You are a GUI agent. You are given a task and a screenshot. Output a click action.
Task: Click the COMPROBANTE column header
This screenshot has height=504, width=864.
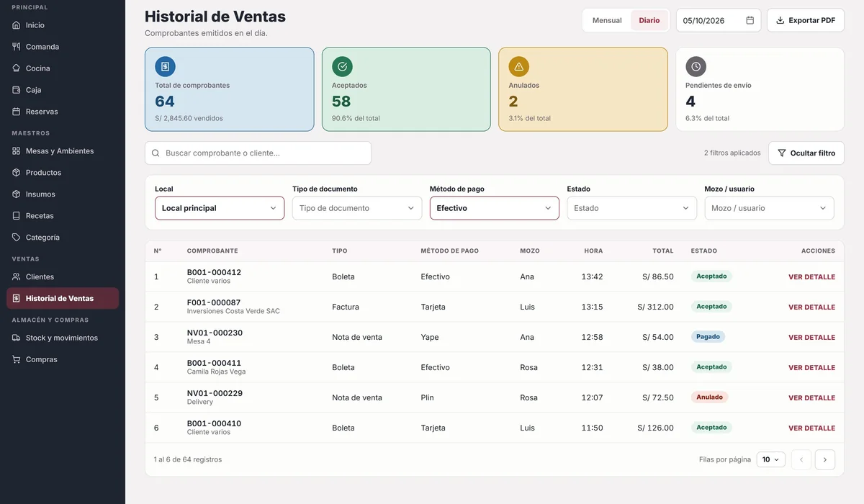point(212,251)
